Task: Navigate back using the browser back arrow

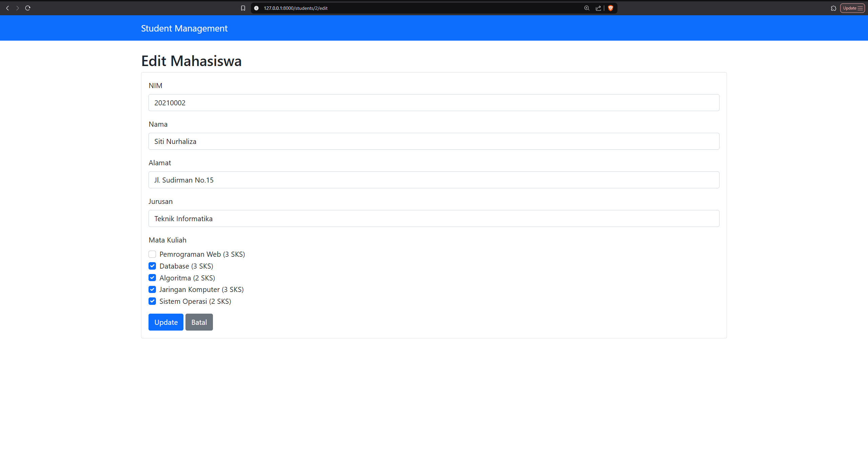Action: coord(7,8)
